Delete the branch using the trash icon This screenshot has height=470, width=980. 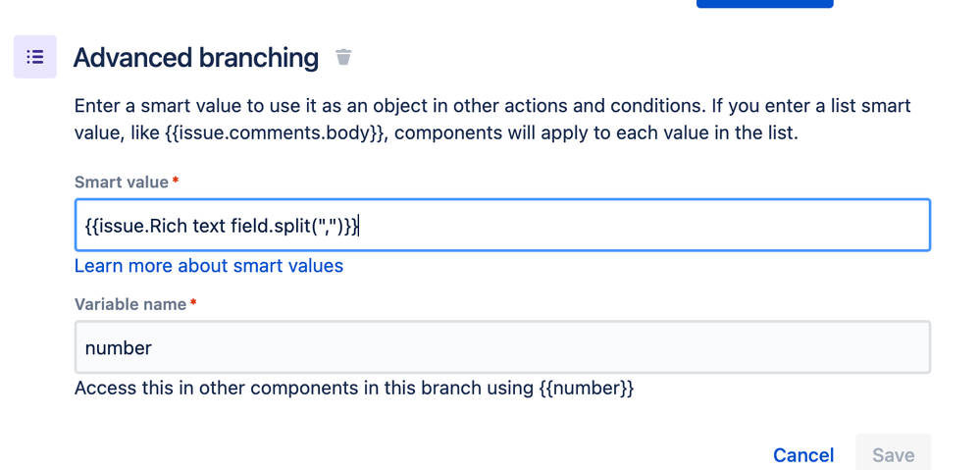coord(343,57)
